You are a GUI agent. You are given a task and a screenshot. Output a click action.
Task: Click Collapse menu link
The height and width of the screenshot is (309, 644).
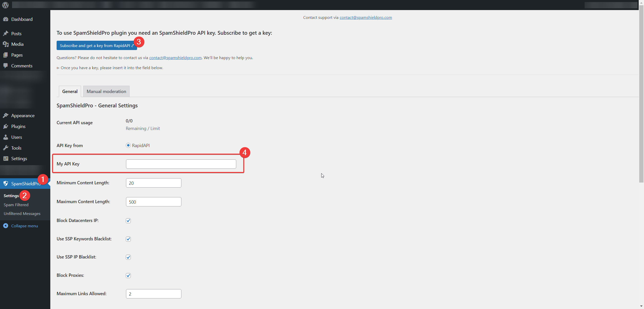click(x=24, y=226)
